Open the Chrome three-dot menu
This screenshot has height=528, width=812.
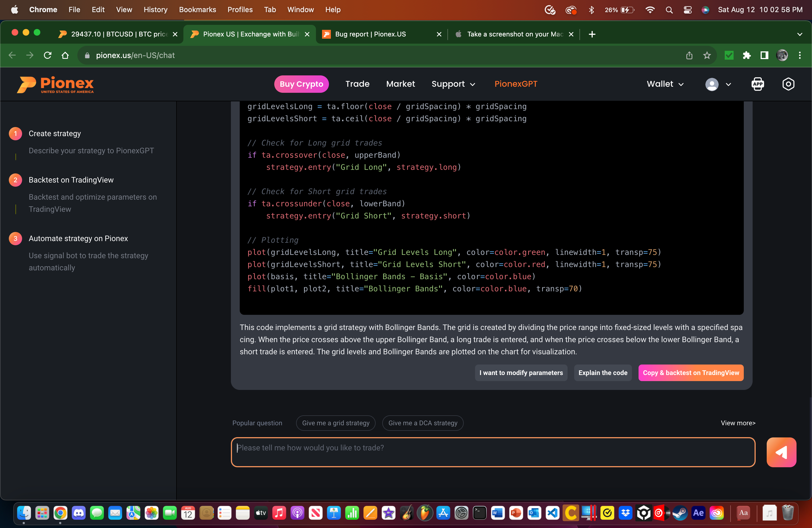[800, 55]
